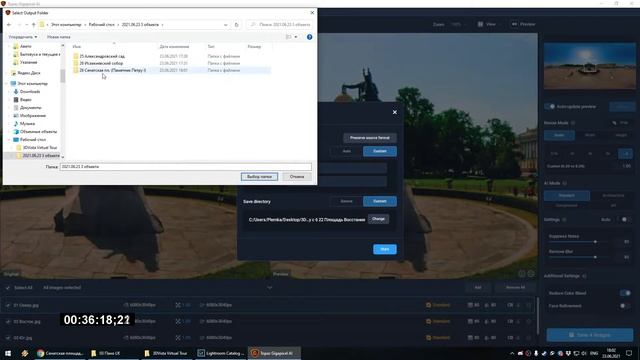This screenshot has height=360, width=640.
Task: Confirm with Выбор папки button
Action: 259,177
